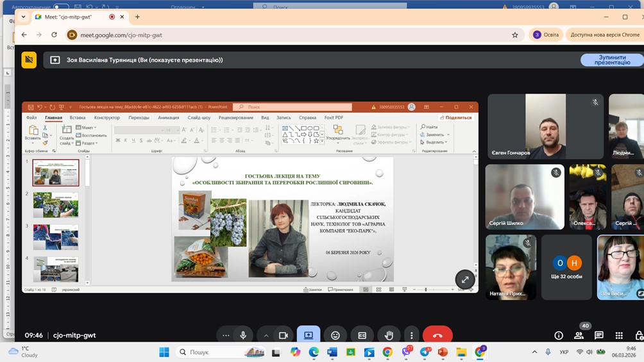Open more options vertical dots menu
The image size is (644, 362).
click(412, 335)
